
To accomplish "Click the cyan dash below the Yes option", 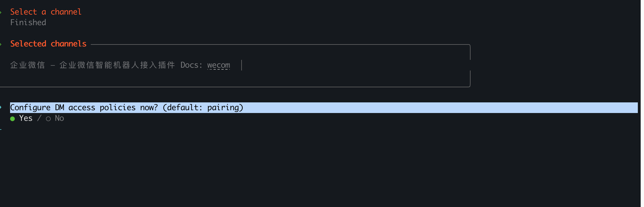I will pyautogui.click(x=1, y=129).
